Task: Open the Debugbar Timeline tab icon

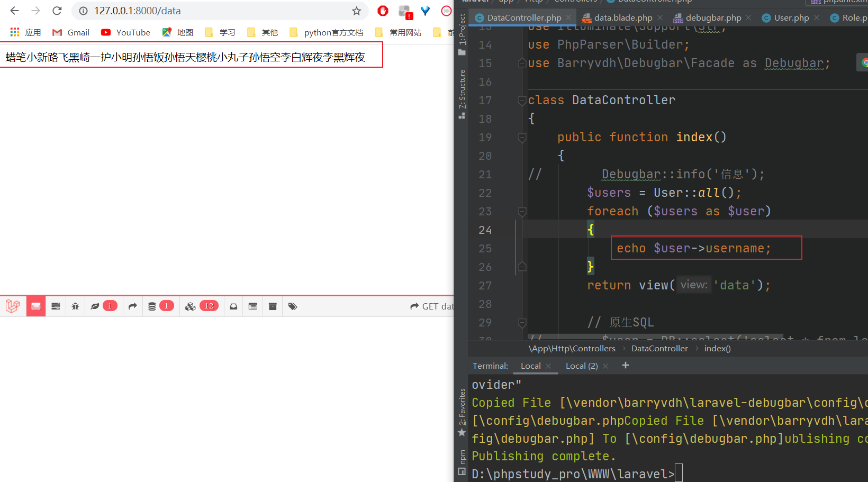Action: [56, 306]
